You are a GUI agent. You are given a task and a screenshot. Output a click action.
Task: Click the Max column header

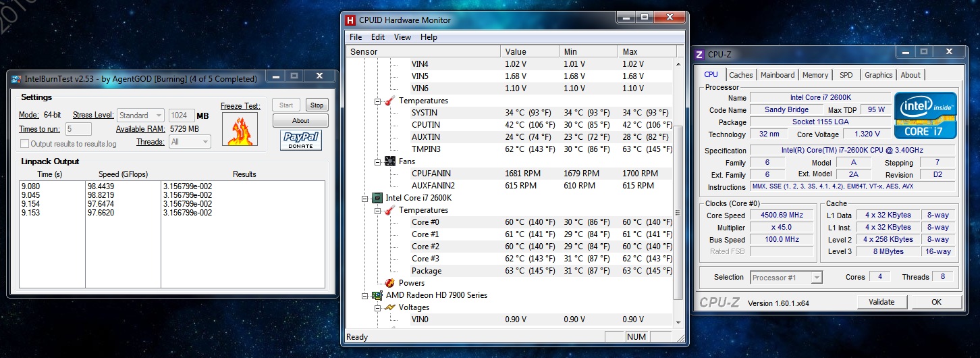(647, 51)
